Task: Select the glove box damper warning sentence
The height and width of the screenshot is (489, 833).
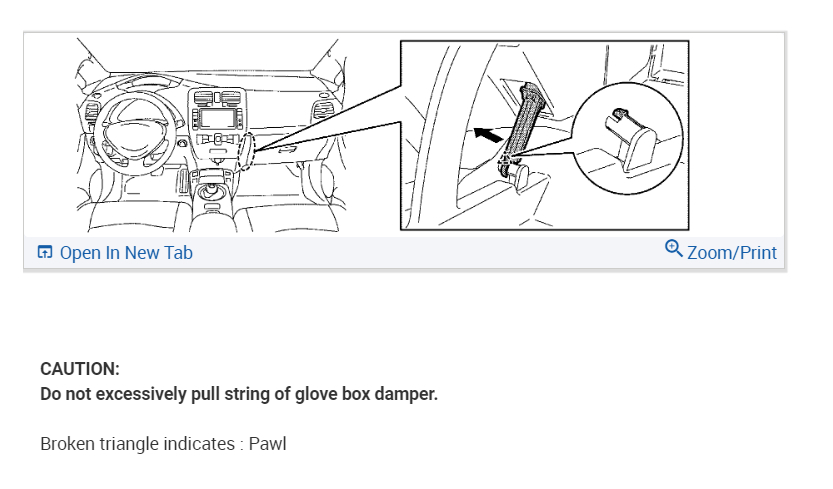Action: tap(239, 394)
